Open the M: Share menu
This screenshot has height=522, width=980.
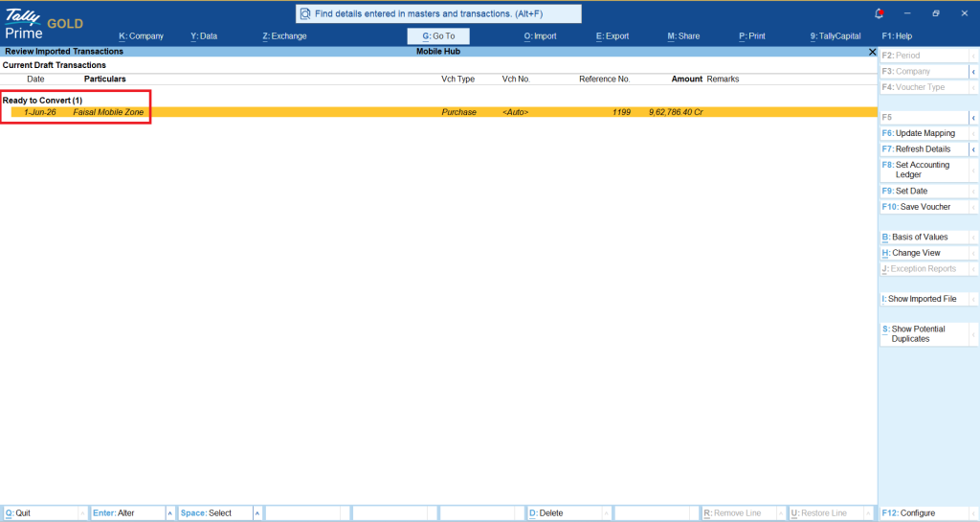click(683, 36)
